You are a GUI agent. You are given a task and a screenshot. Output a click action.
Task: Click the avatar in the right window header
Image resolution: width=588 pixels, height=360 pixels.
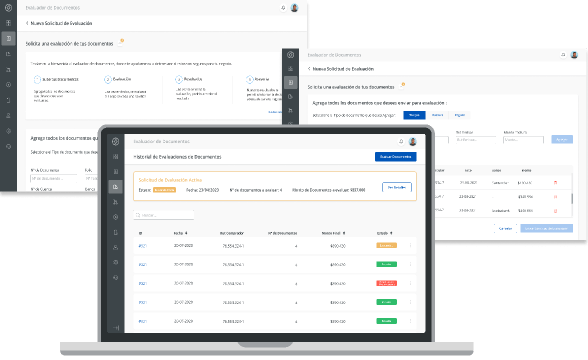coord(574,55)
